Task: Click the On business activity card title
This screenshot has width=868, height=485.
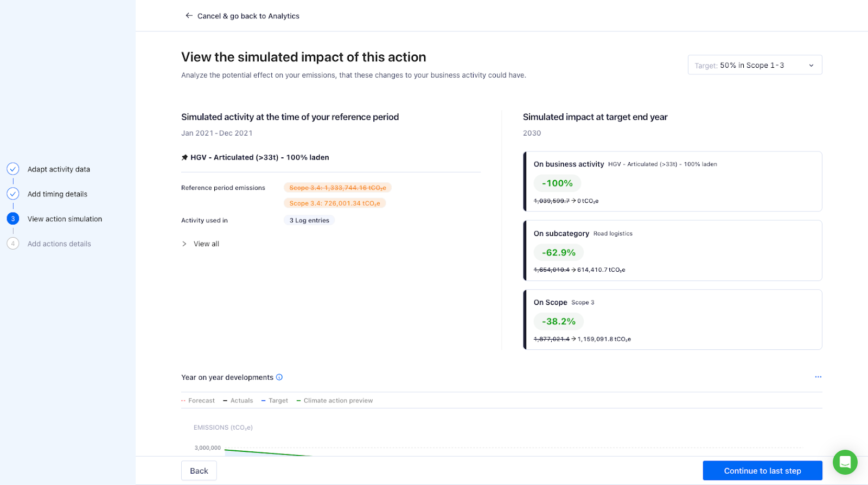Action: pyautogui.click(x=569, y=164)
